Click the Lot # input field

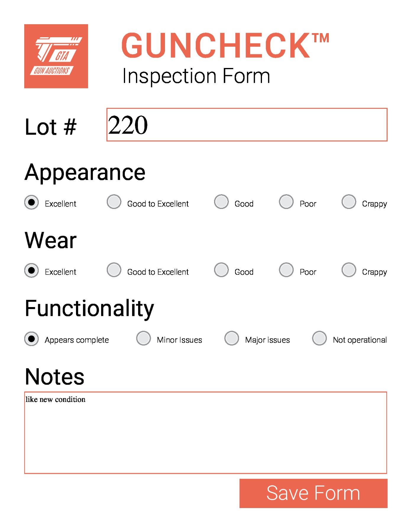[x=247, y=125]
